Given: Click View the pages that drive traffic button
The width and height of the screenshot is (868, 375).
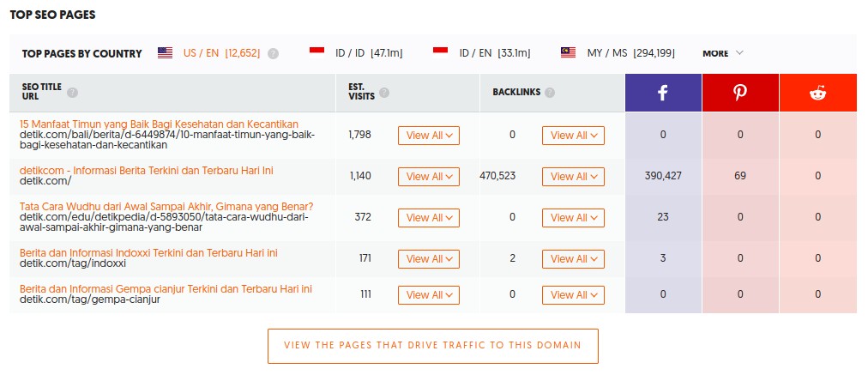Looking at the screenshot, I should tap(432, 346).
